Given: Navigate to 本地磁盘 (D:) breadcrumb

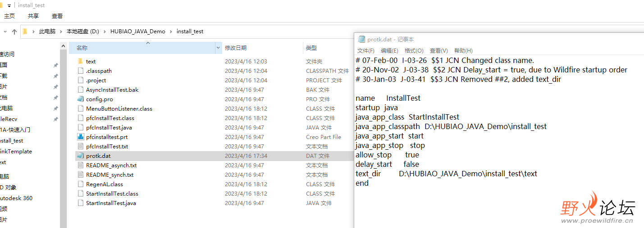Looking at the screenshot, I should click(x=83, y=31).
